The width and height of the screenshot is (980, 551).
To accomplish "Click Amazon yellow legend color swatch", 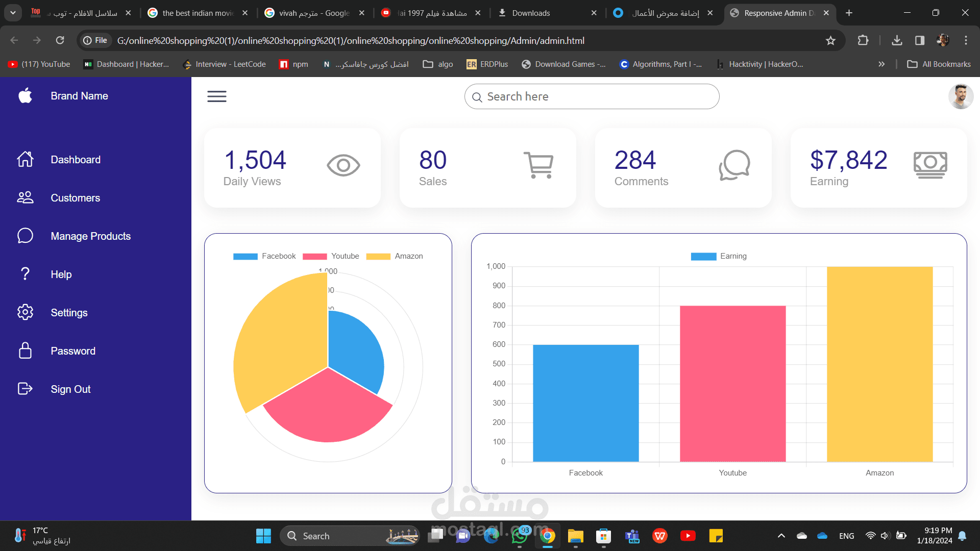I will tap(378, 257).
